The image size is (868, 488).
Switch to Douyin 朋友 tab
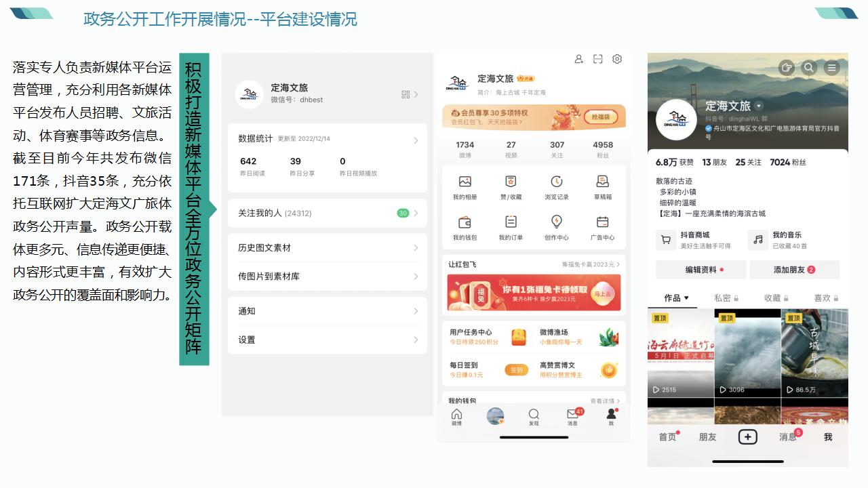707,436
